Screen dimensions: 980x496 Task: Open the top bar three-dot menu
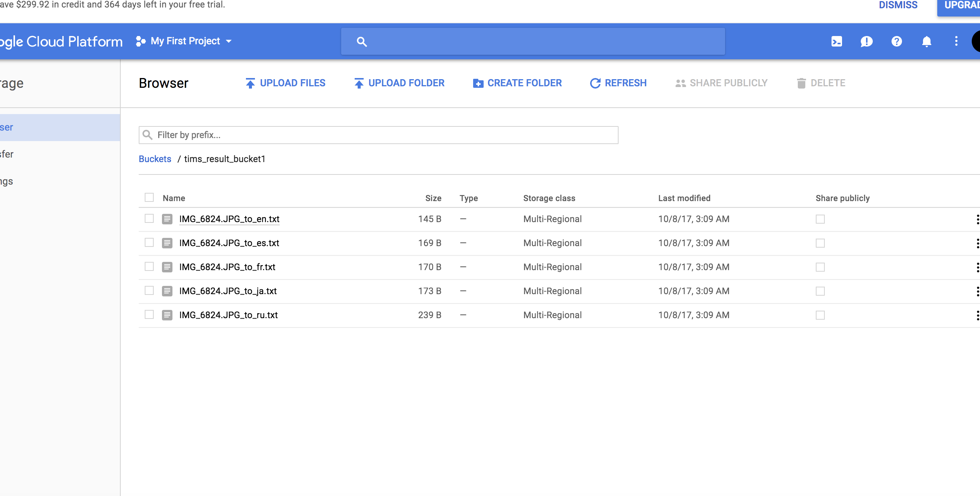tap(956, 41)
